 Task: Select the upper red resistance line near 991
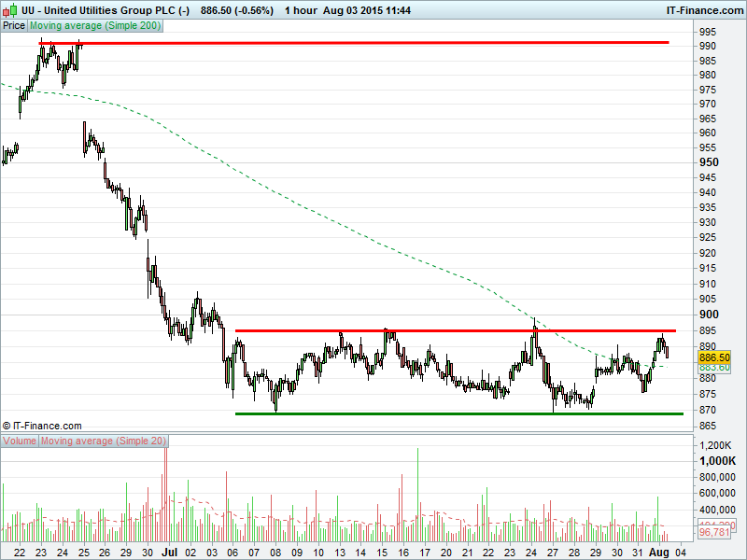tap(373, 43)
